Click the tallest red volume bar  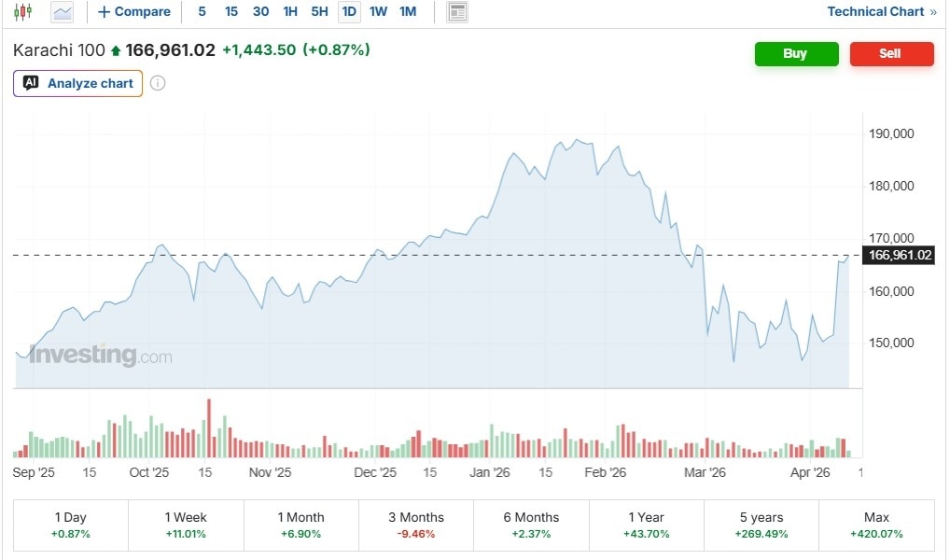209,428
